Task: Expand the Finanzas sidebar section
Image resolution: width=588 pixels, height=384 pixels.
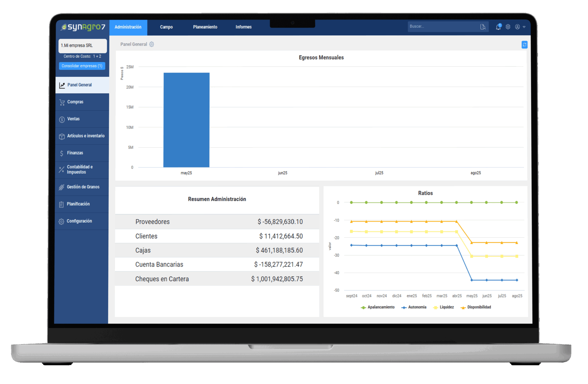Action: (75, 153)
